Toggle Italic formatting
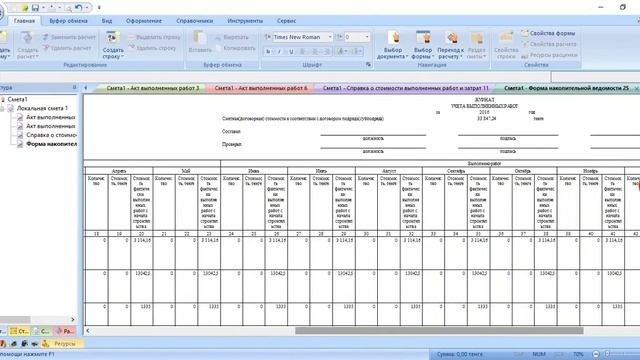 pyautogui.click(x=280, y=51)
